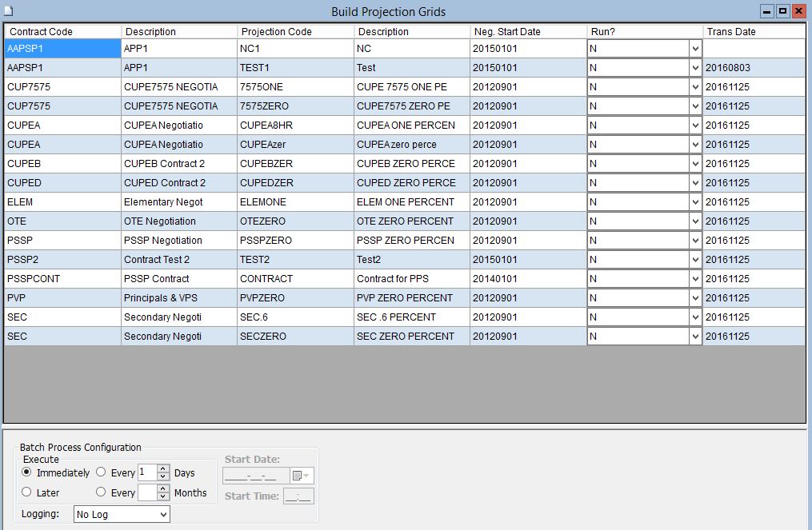Screen dimensions: 812x530
Task: Close the Build Projection Grids window
Action: 798,11
